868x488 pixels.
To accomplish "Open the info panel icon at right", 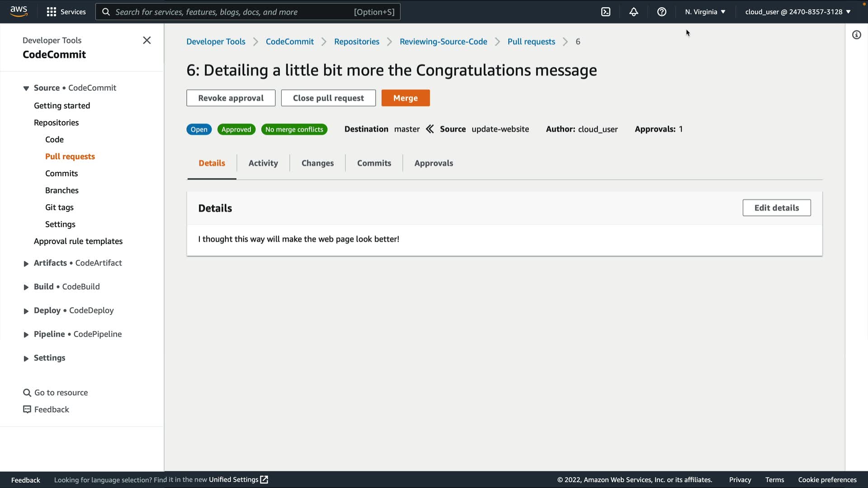I will [857, 35].
